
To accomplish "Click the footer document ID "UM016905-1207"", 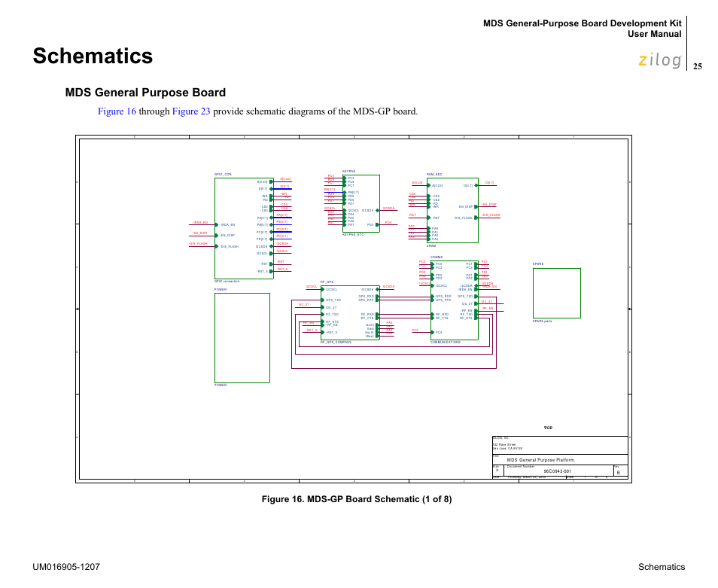I will point(66,567).
